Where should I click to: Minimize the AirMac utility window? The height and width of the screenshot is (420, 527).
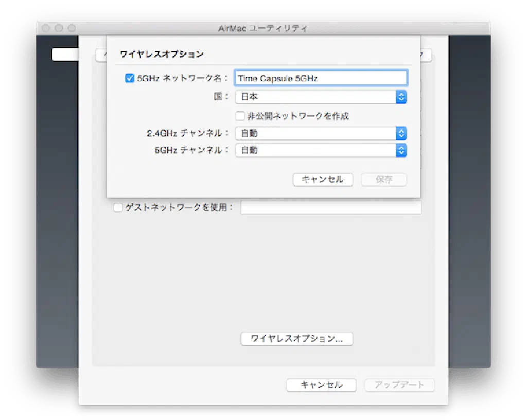[x=59, y=28]
